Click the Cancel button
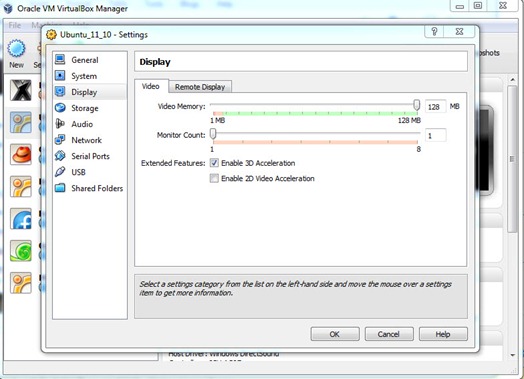 pos(389,334)
